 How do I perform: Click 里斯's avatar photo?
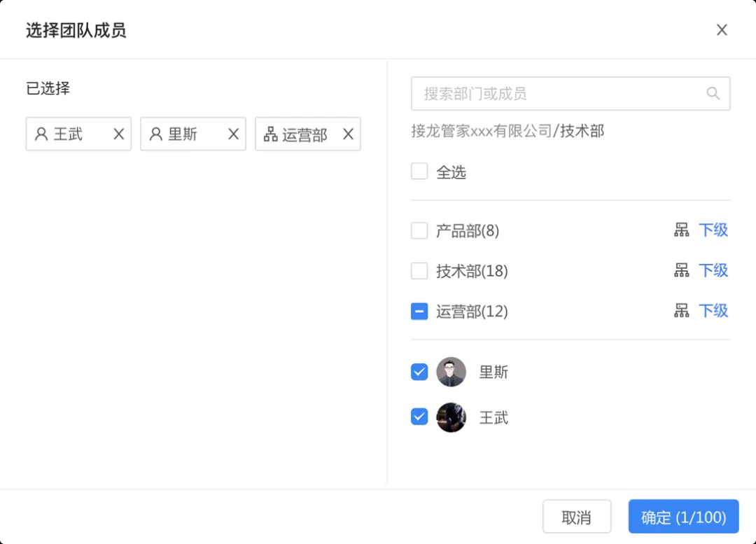(x=451, y=372)
